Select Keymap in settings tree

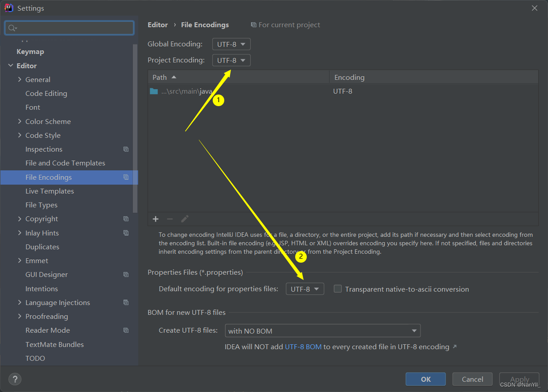pos(30,52)
